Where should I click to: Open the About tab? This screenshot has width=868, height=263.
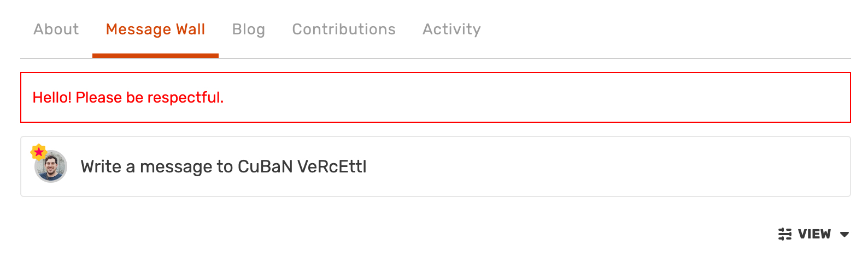pos(56,29)
